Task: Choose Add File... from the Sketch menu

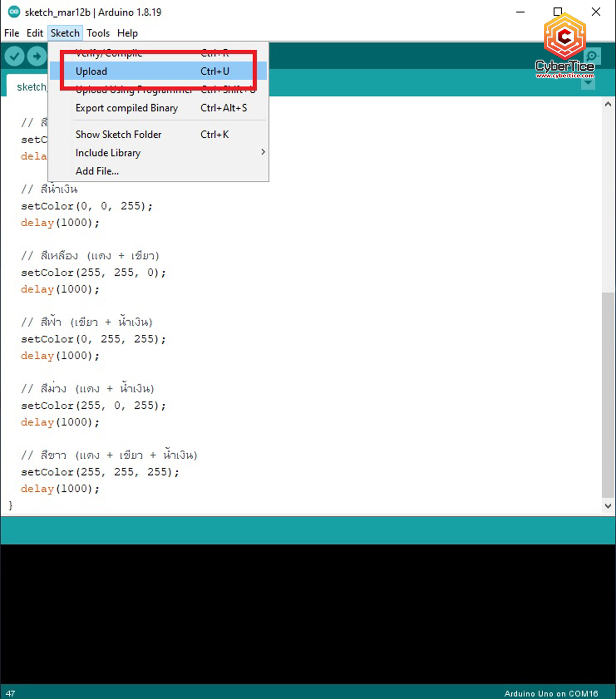Action: (97, 171)
